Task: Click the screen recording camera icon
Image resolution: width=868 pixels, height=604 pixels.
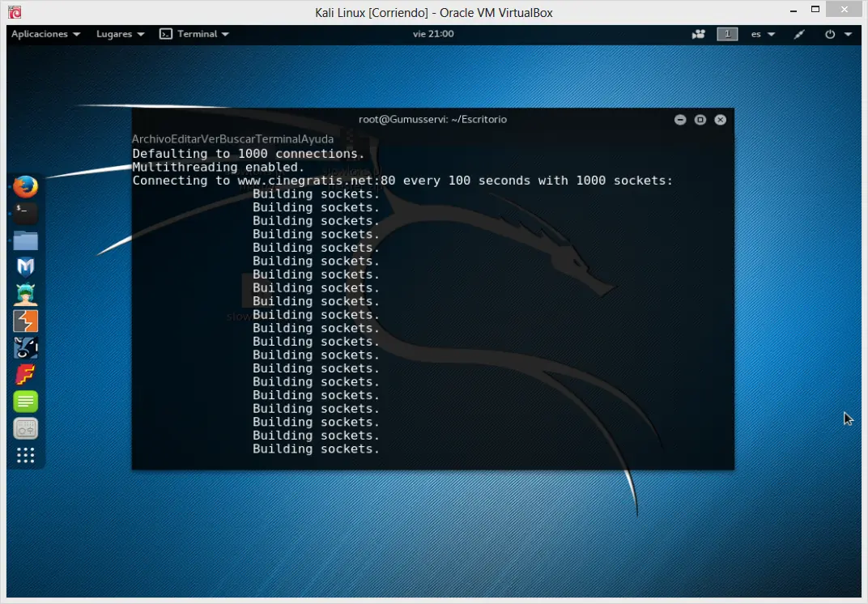Action: click(699, 34)
